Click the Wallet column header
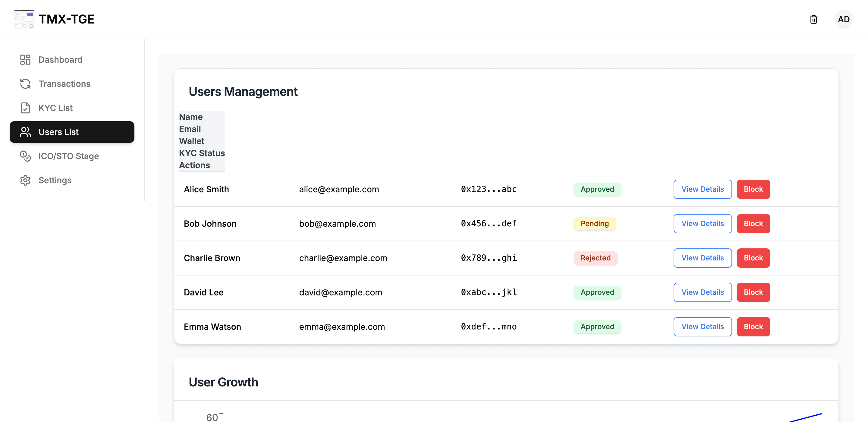 [x=191, y=141]
